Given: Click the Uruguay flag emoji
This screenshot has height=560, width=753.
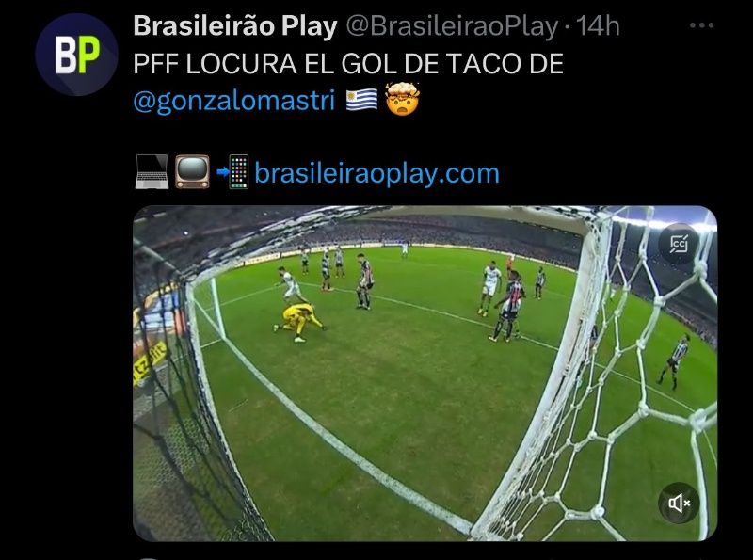Looking at the screenshot, I should point(361,100).
